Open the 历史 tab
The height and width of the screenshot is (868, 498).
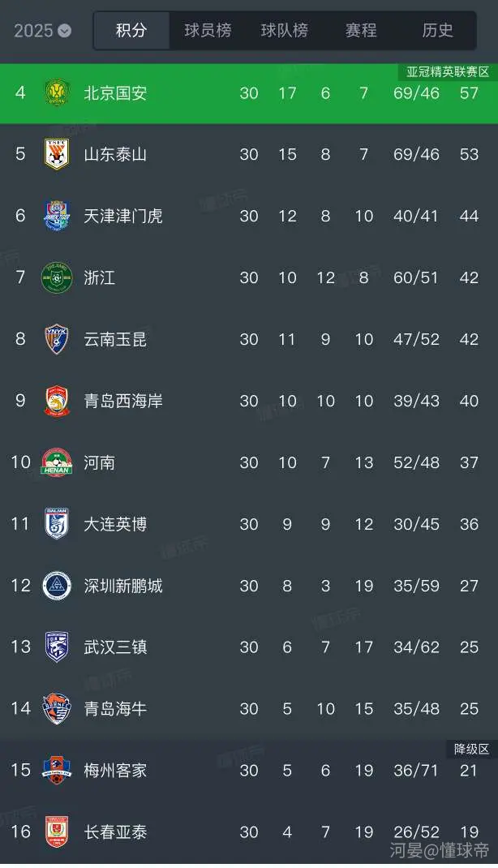point(437,30)
